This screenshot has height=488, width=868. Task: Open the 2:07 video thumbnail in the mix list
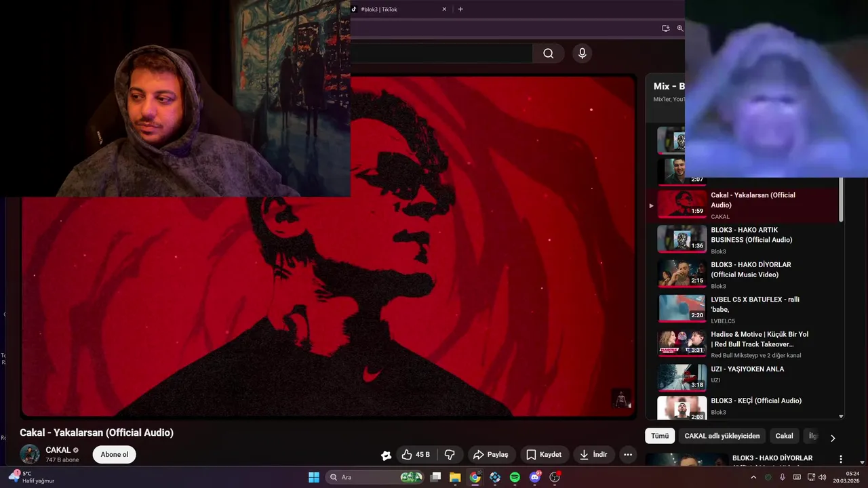pos(682,171)
